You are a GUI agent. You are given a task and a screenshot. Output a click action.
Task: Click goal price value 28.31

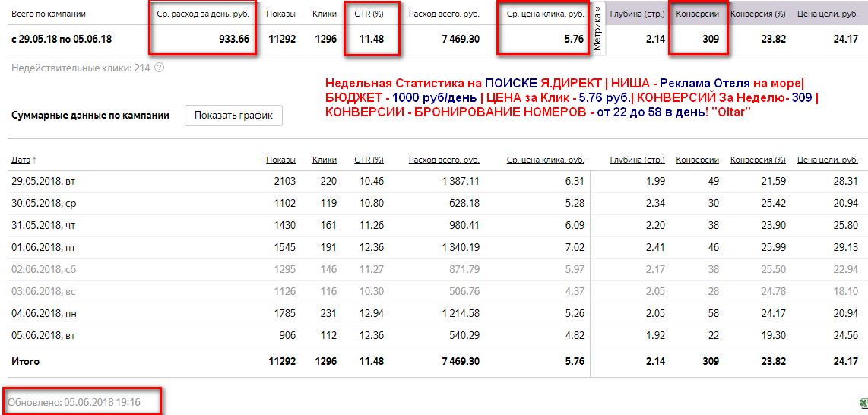coord(847,182)
